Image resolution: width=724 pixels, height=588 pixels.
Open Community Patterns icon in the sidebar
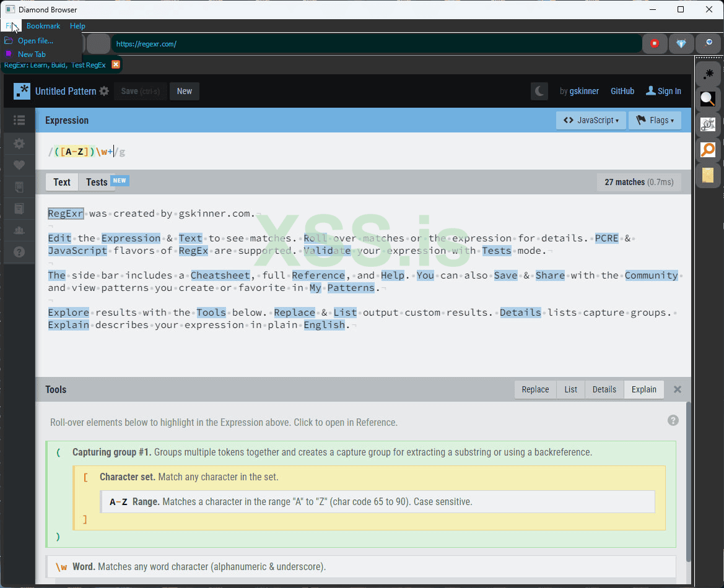click(19, 230)
